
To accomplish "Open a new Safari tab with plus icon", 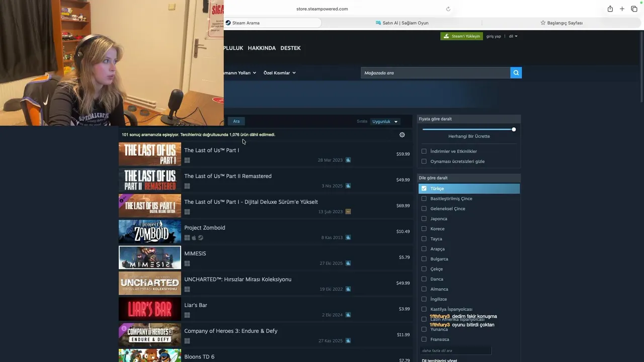I will (x=622, y=9).
